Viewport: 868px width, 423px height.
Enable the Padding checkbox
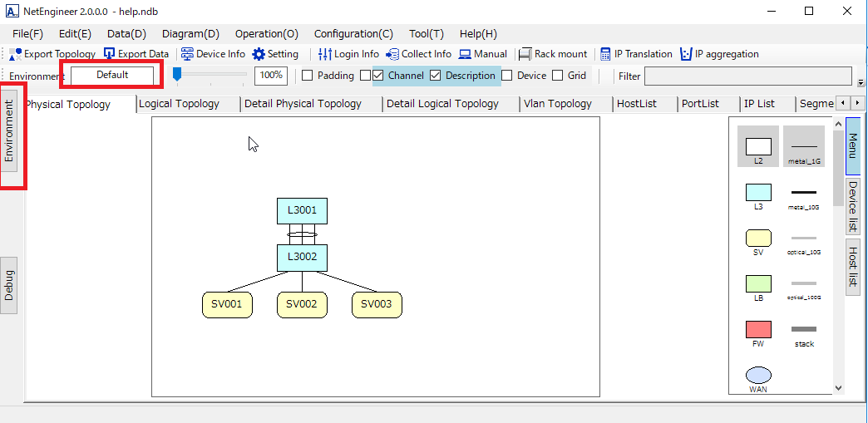pos(308,76)
